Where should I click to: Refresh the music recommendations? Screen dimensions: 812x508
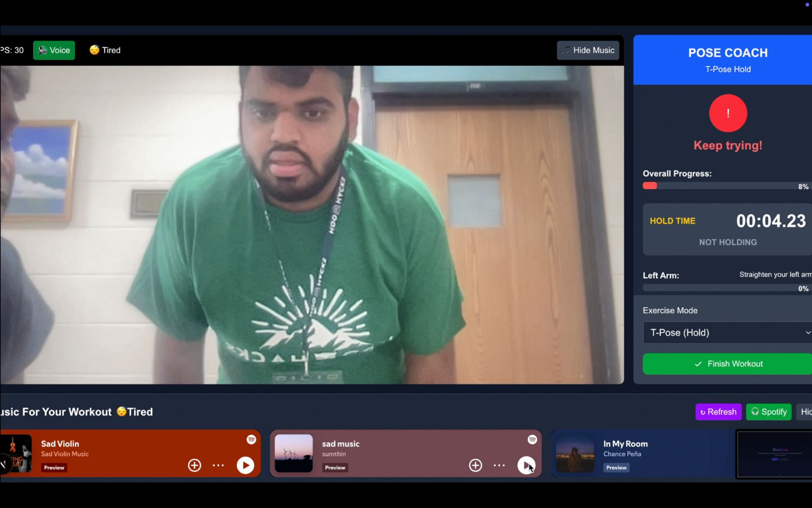click(x=718, y=412)
